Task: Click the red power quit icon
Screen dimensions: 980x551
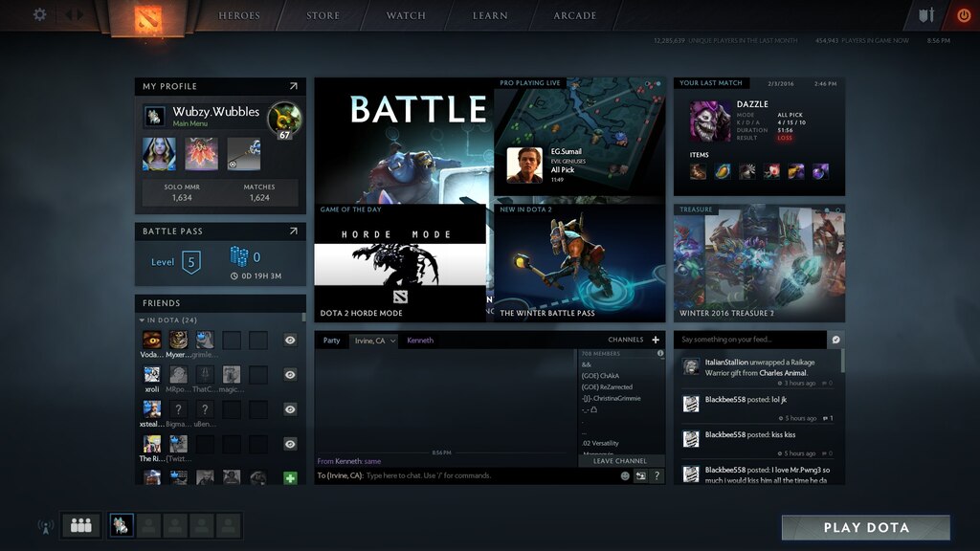Action: click(965, 15)
